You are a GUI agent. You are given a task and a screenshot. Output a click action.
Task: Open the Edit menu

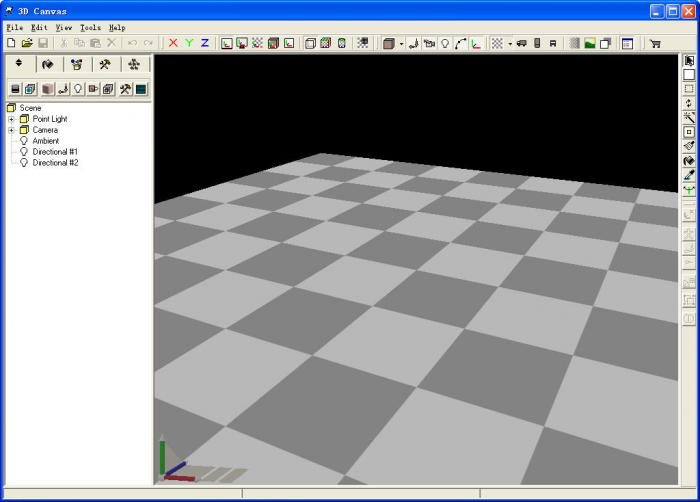(39, 28)
